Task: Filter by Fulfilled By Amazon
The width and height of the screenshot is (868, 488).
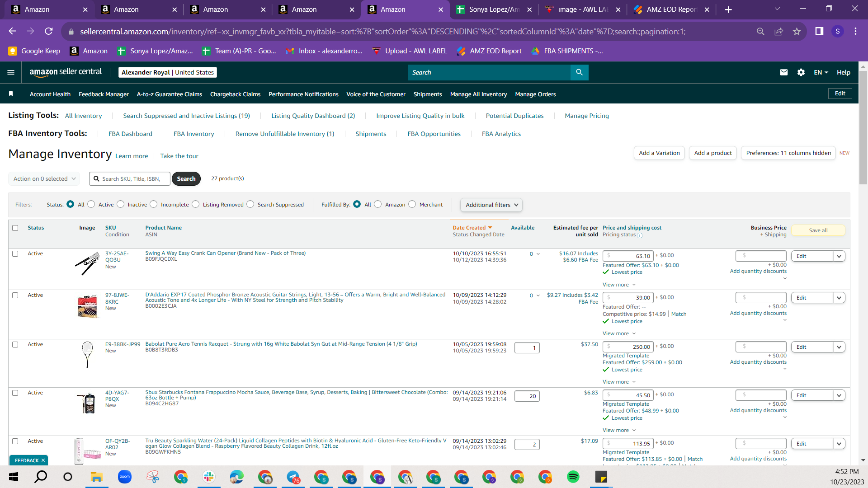Action: point(378,204)
